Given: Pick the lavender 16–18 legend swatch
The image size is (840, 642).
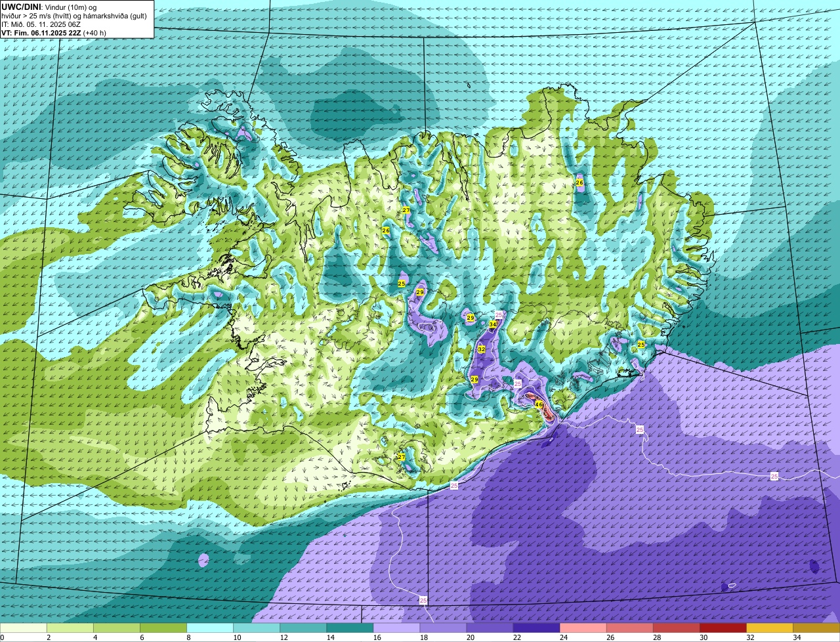Looking at the screenshot, I should pyautogui.click(x=396, y=628).
